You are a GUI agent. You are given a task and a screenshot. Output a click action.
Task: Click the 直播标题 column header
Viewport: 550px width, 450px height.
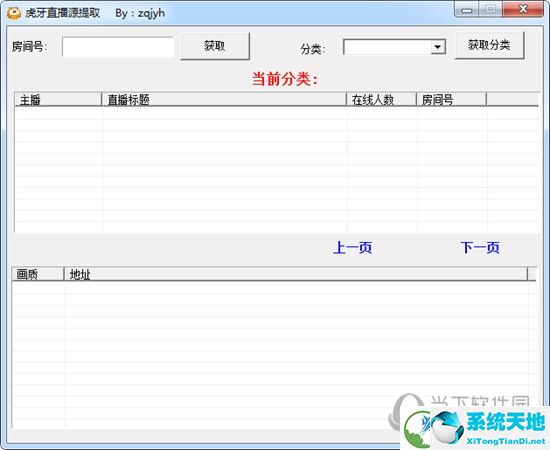point(224,100)
